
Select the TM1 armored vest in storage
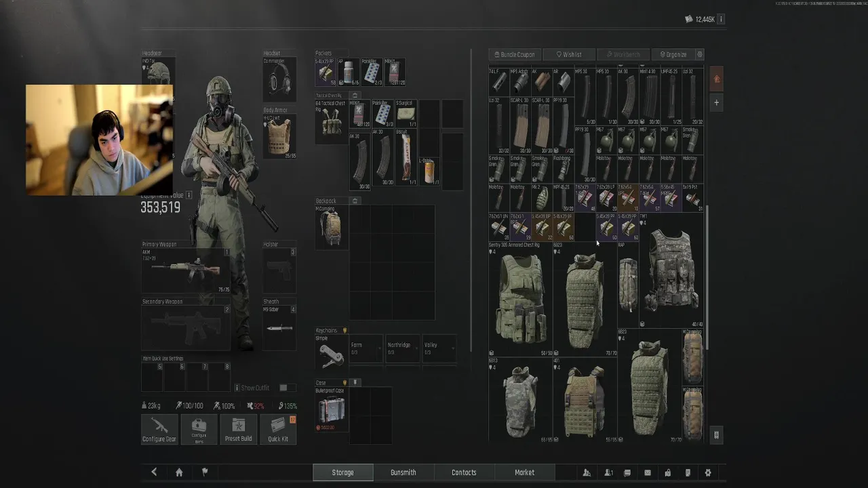[x=671, y=270]
